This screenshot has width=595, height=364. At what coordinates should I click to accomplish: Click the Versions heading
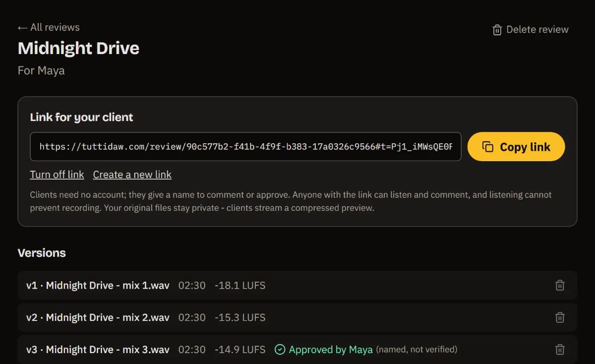(x=42, y=253)
